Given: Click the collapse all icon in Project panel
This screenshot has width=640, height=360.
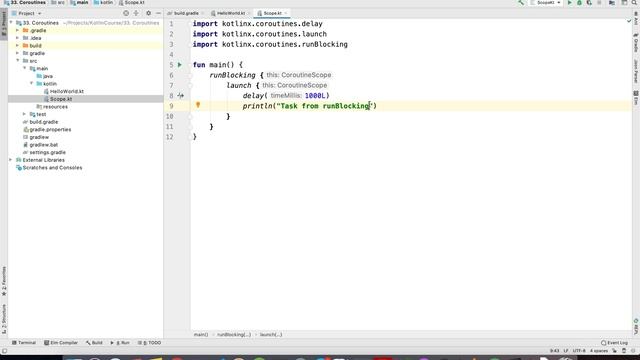Looking at the screenshot, I should [x=136, y=13].
